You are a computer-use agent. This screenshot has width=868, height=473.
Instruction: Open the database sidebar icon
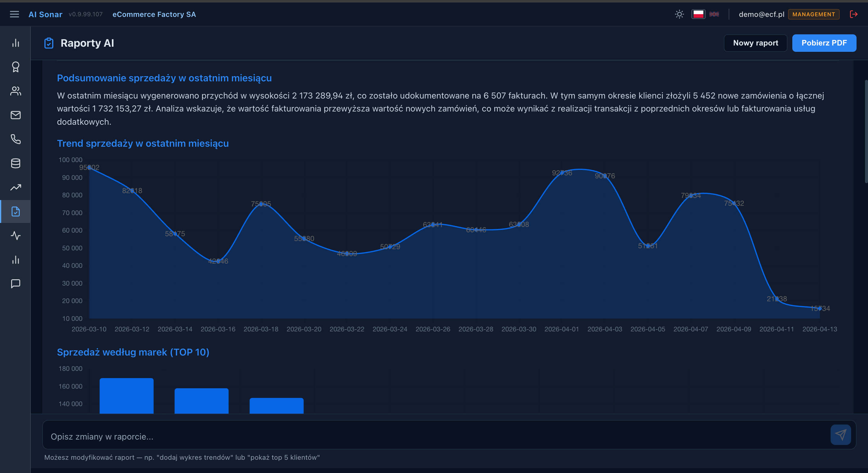point(15,163)
